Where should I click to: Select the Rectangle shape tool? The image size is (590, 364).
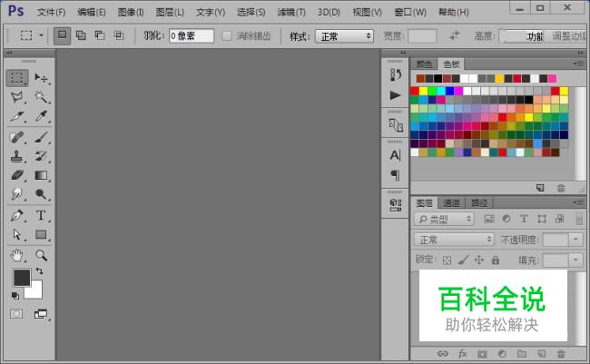pos(41,234)
